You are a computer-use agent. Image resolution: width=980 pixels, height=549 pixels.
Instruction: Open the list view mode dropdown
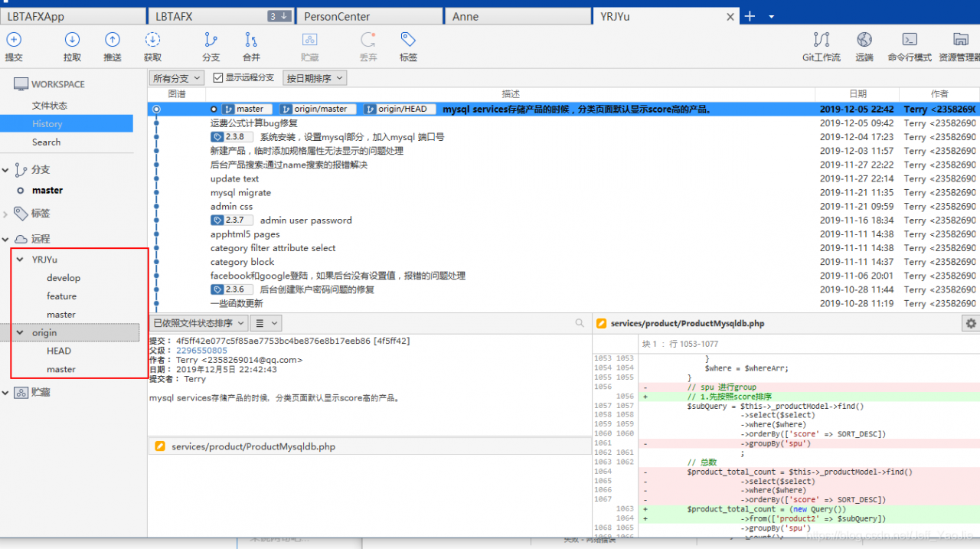pyautogui.click(x=266, y=324)
